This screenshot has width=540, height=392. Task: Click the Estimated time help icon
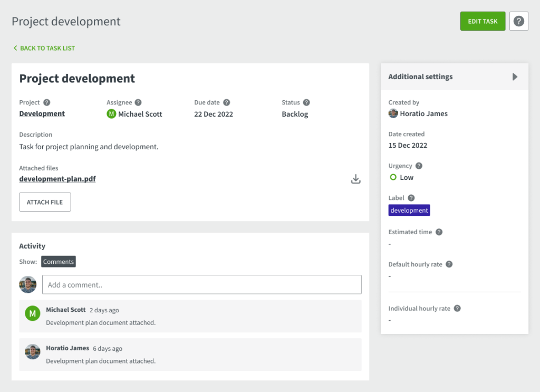pos(439,232)
